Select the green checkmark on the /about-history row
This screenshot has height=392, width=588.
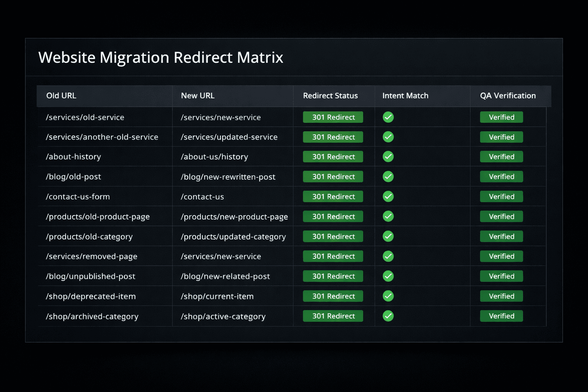388,157
